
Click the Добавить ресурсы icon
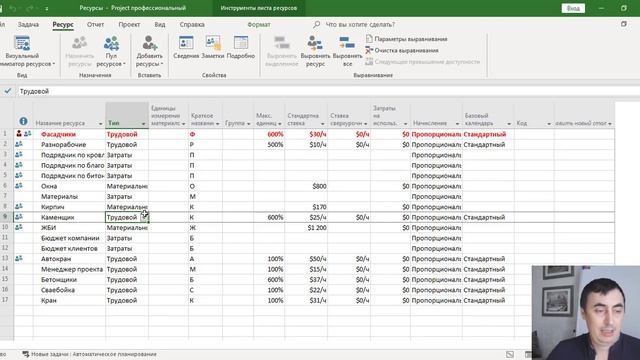pos(149,44)
